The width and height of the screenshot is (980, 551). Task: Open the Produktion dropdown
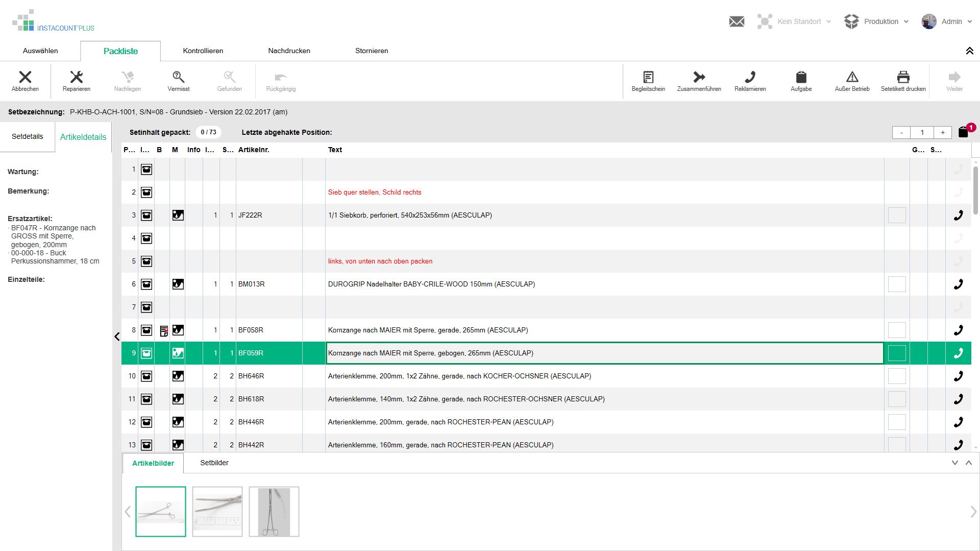coord(881,21)
